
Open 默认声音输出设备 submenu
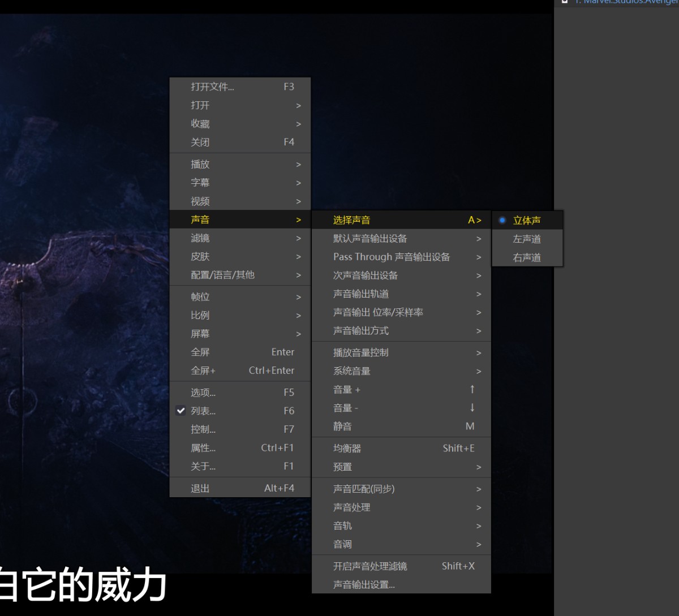point(401,239)
